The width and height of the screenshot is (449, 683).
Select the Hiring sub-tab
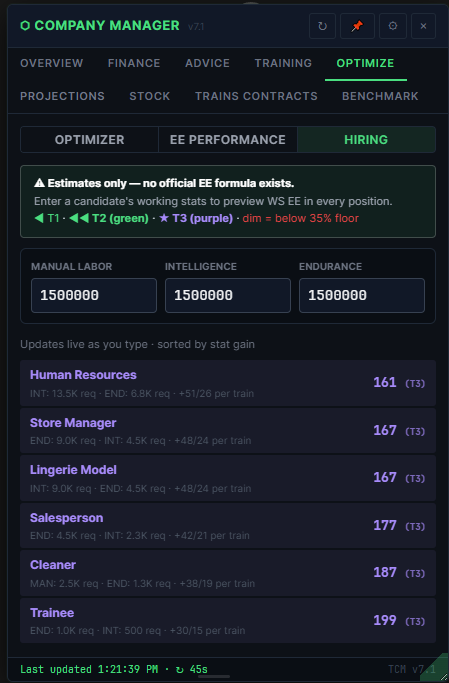(x=366, y=140)
